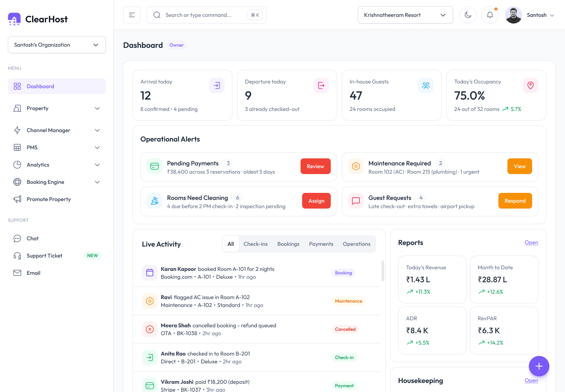Focus the search or command field

(206, 15)
